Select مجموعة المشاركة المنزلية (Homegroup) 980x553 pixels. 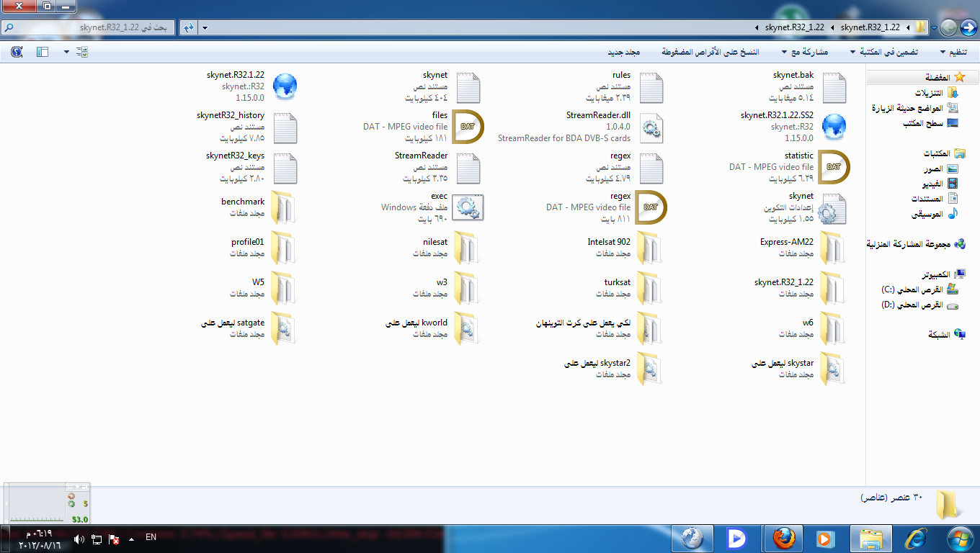(916, 244)
